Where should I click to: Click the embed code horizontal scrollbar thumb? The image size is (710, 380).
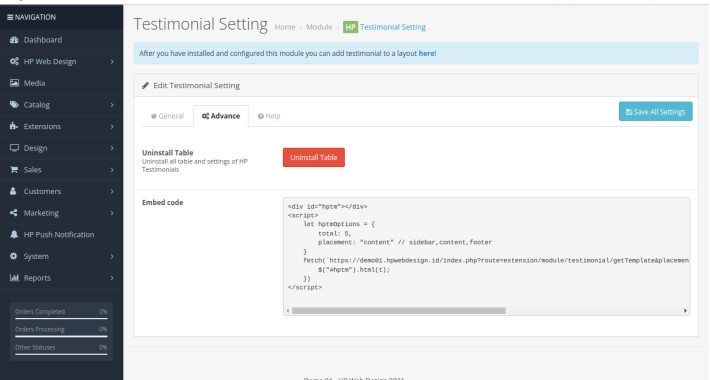(398, 311)
